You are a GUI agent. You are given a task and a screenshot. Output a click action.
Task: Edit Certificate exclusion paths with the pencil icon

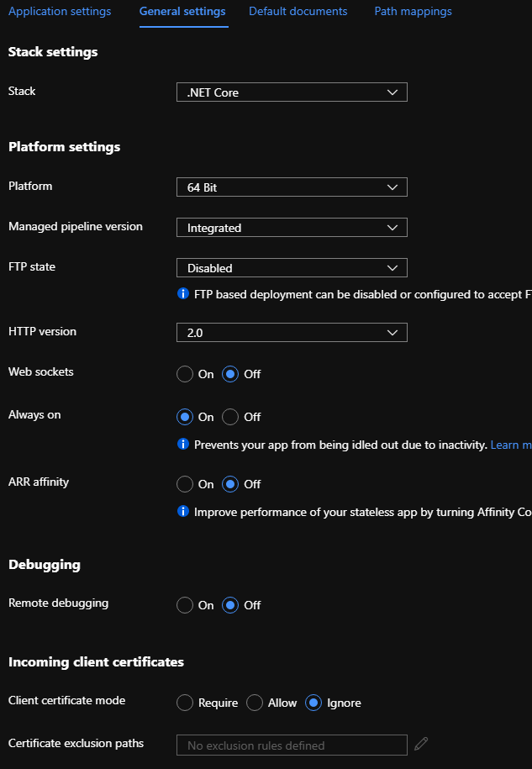coord(421,743)
